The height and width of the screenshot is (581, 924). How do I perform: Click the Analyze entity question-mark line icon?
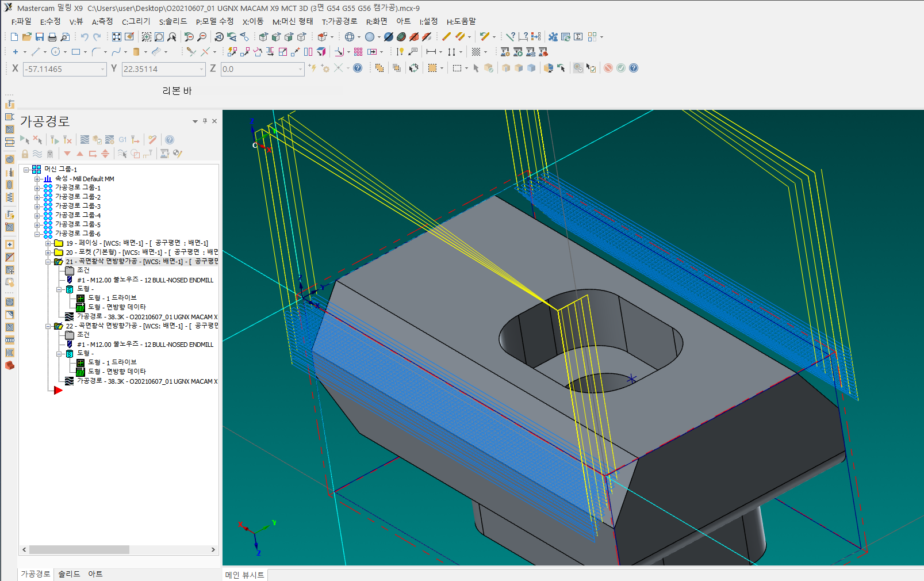(x=510, y=37)
